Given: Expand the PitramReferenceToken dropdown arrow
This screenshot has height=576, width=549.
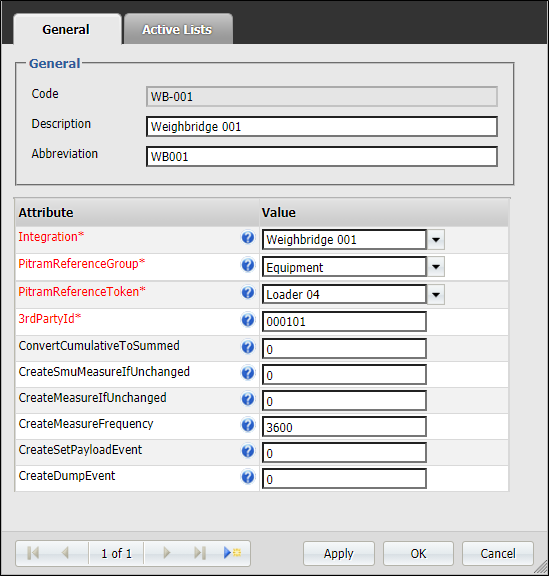Looking at the screenshot, I should (436, 295).
